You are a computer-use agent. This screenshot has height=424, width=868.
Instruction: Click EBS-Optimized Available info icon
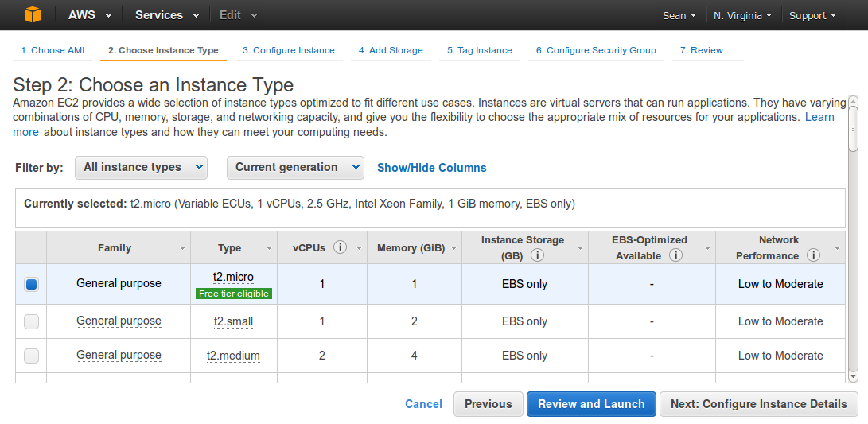675,255
